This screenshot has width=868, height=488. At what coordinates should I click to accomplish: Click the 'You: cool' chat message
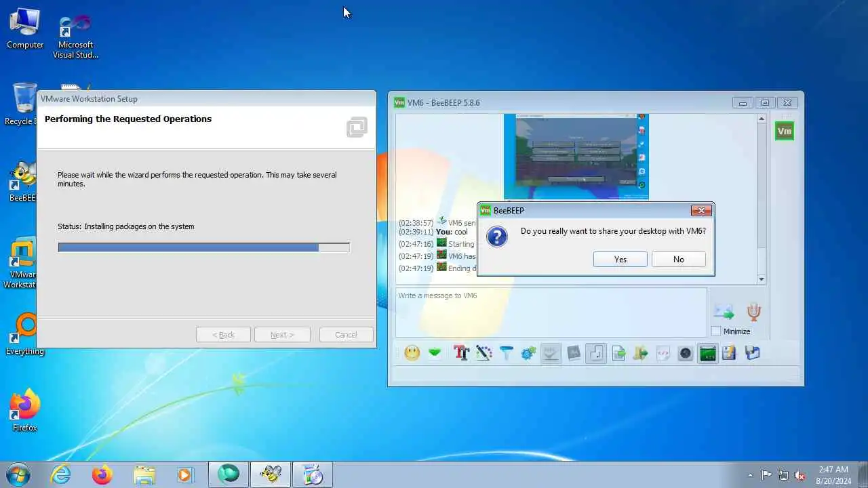click(x=452, y=232)
